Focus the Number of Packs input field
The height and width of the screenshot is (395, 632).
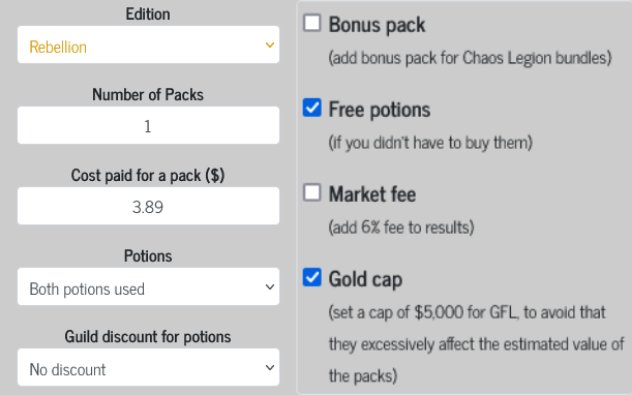pyautogui.click(x=148, y=125)
